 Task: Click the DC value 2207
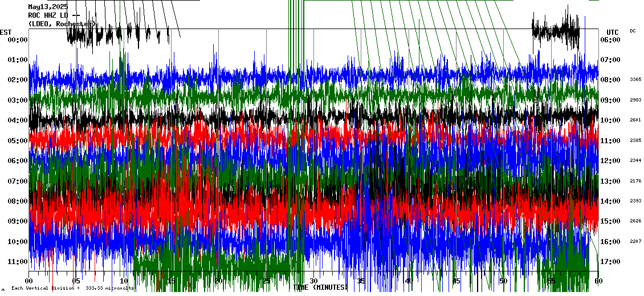click(635, 242)
